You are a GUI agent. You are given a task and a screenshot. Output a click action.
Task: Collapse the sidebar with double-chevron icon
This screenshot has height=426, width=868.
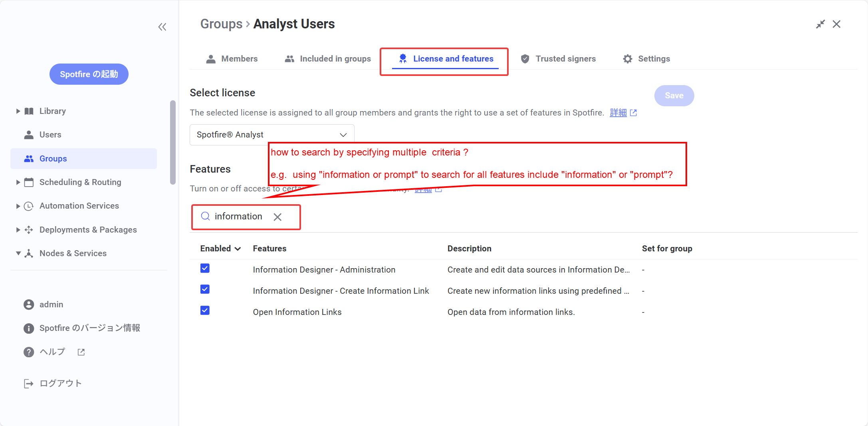(162, 27)
